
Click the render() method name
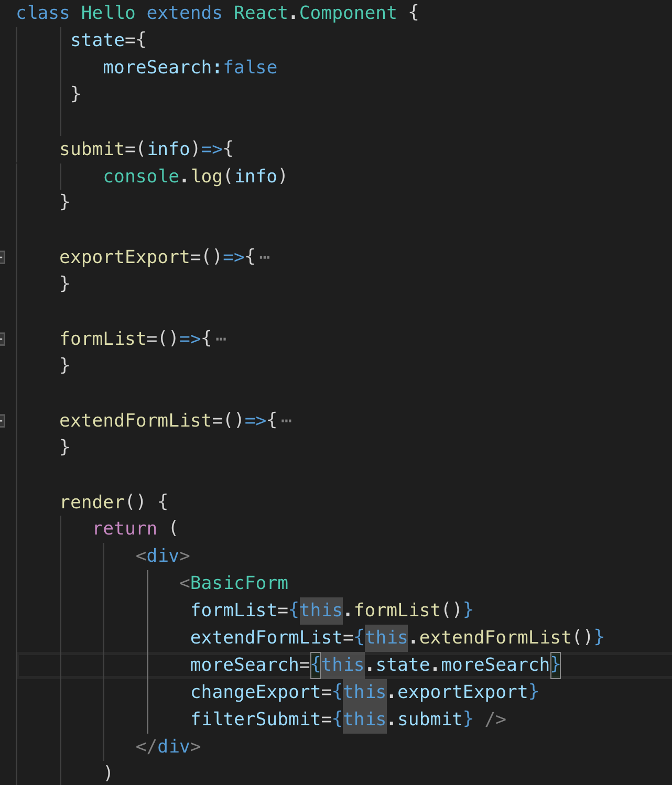[92, 502]
